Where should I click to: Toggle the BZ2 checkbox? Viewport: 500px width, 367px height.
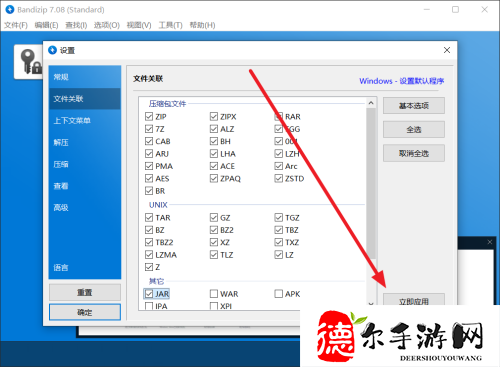click(x=214, y=230)
